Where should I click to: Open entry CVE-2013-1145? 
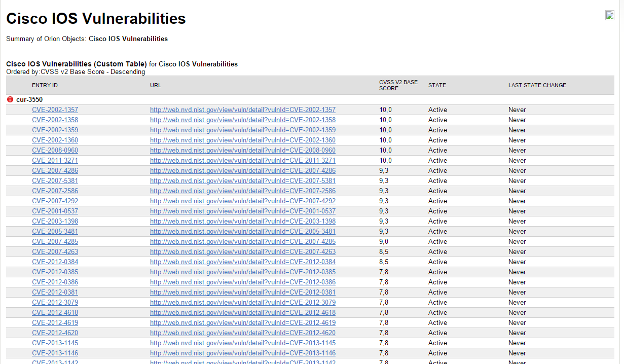55,343
